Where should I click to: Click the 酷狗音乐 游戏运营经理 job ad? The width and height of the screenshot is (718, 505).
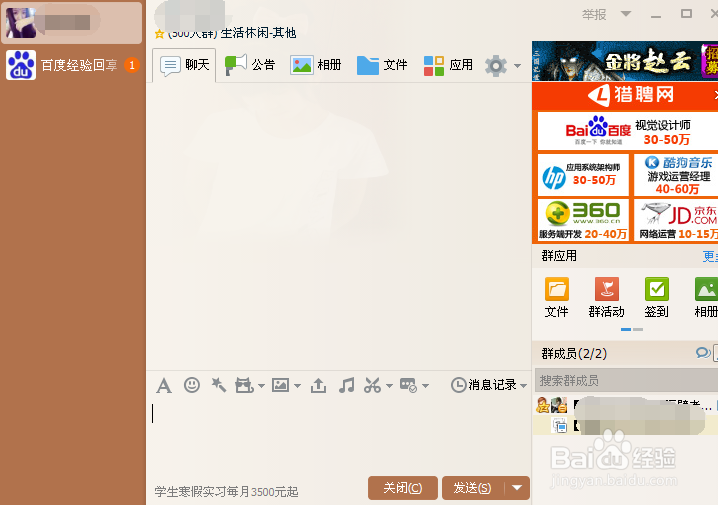(x=676, y=175)
